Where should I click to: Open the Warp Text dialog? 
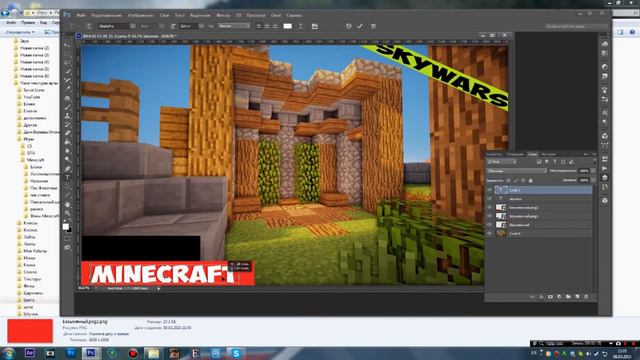pyautogui.click(x=301, y=26)
